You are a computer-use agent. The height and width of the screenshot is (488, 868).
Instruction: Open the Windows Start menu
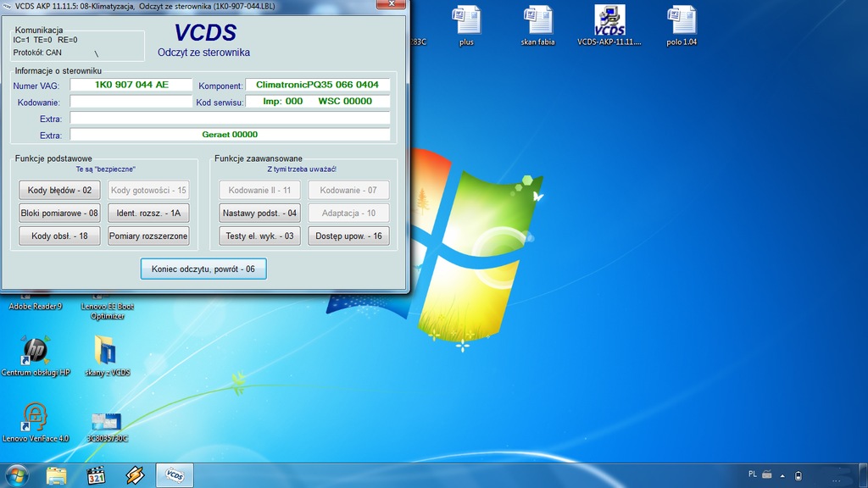tap(17, 475)
